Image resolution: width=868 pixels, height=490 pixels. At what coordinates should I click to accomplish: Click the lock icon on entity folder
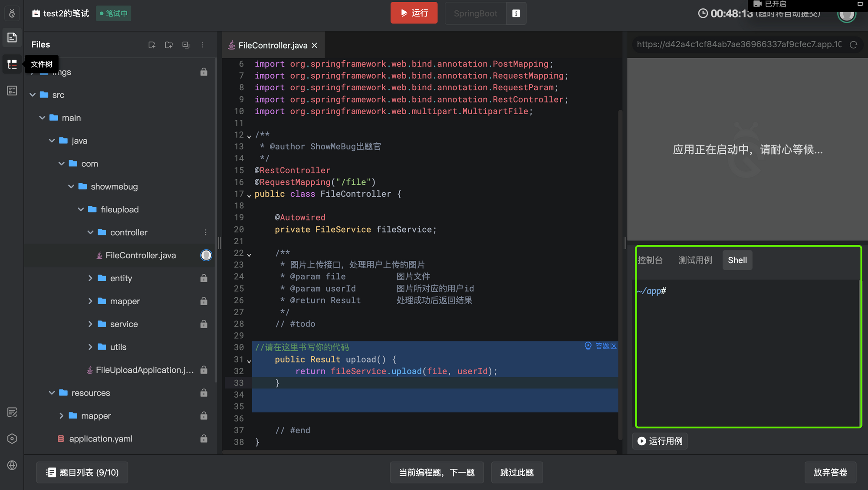[x=204, y=278]
